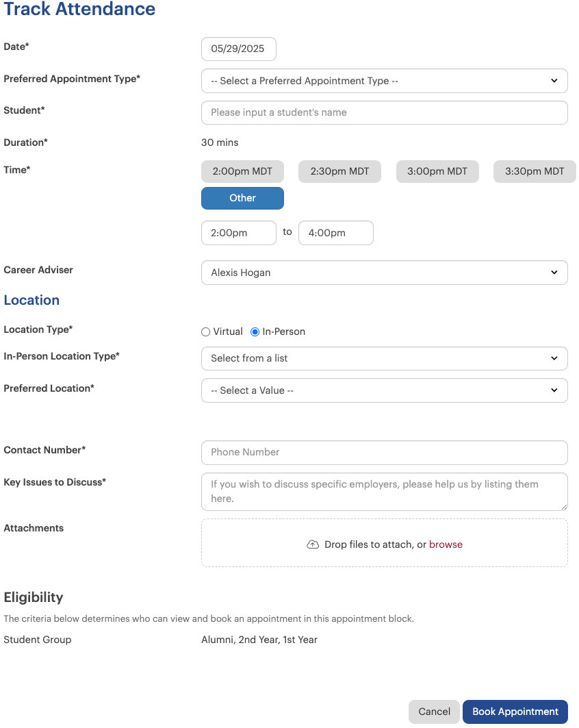579x728 pixels.
Task: Click the browse link for attachments
Action: coord(446,544)
